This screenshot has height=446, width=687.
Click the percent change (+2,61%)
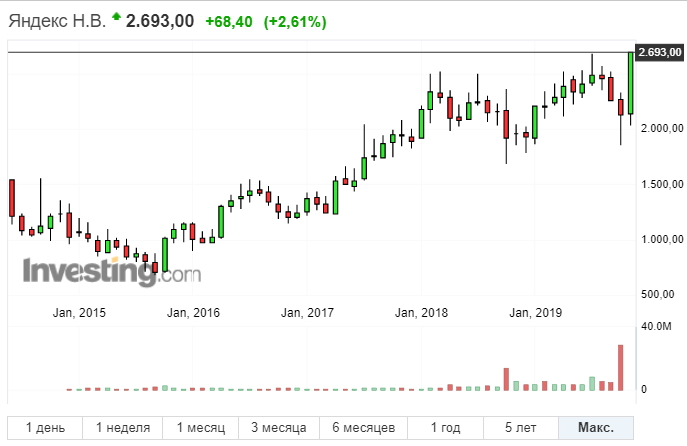(295, 22)
